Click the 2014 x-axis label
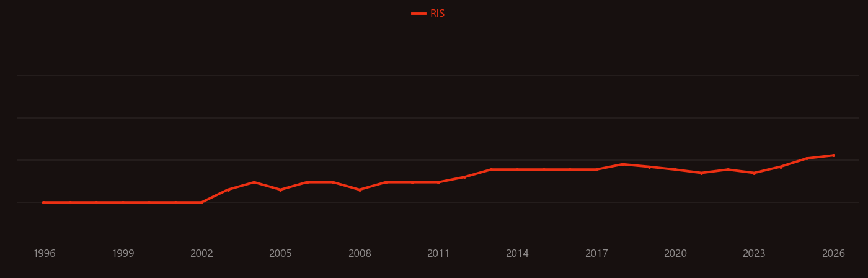Viewport: 868px width, 278px height. point(517,254)
